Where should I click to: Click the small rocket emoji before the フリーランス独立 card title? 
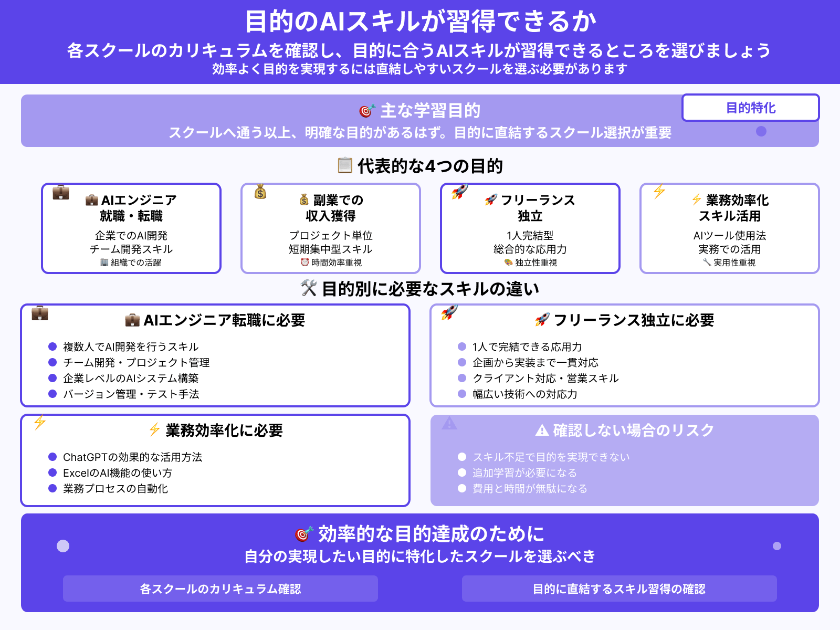pyautogui.click(x=491, y=200)
